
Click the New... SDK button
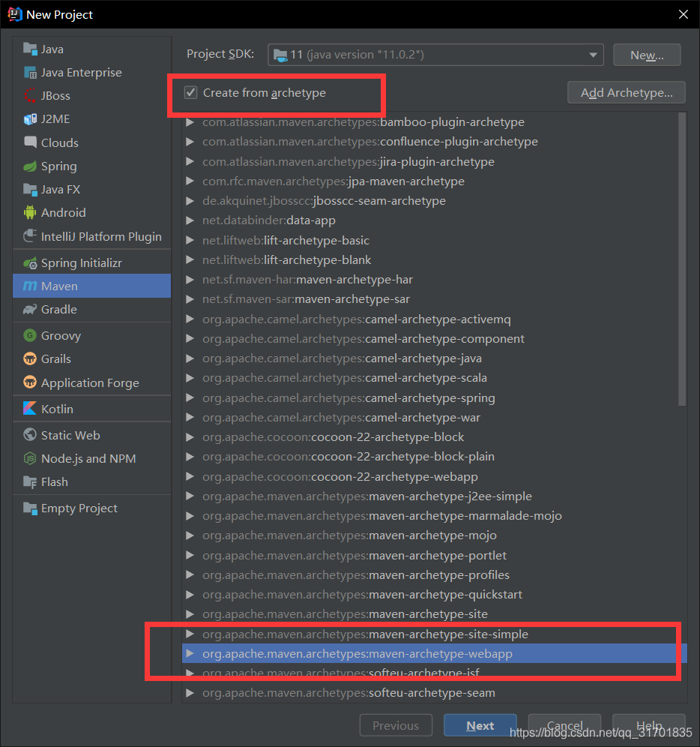pyautogui.click(x=647, y=55)
